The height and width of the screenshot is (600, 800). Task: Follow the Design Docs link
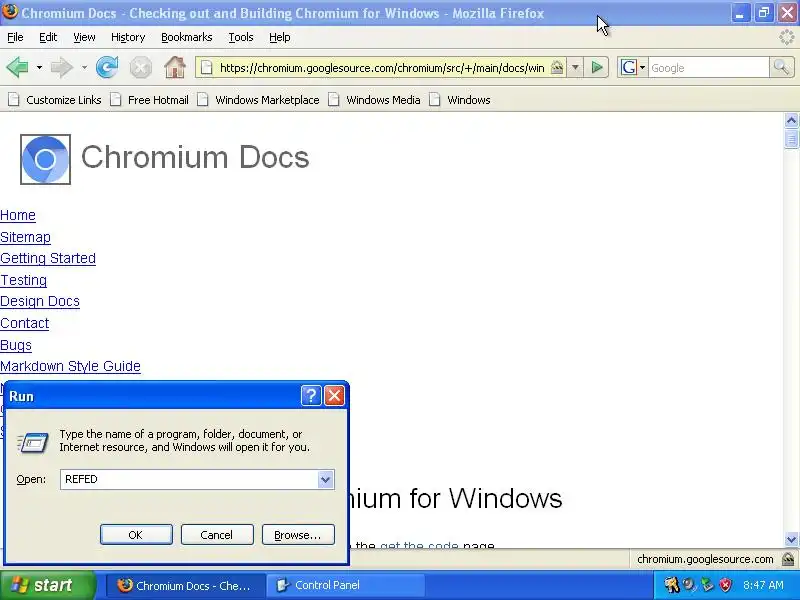[40, 301]
